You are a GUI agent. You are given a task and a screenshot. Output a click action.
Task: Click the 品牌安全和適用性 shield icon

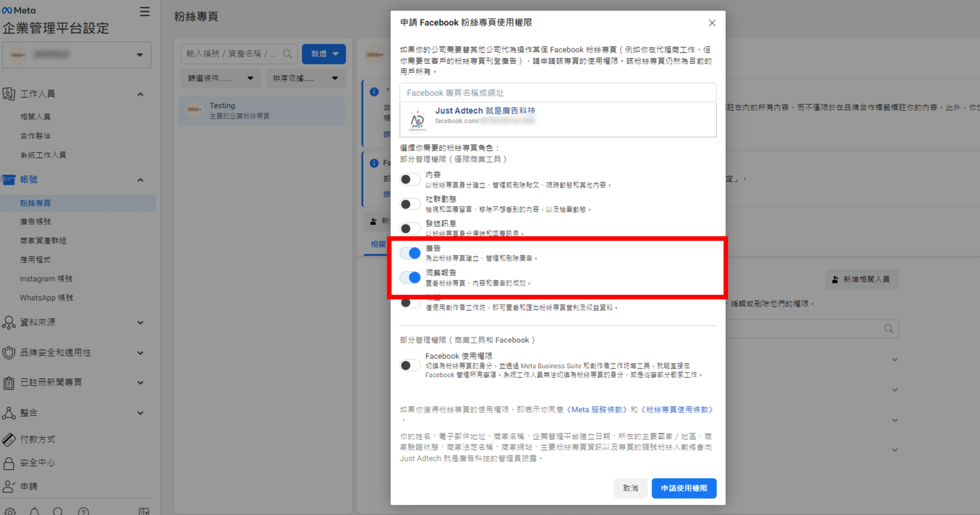pos(9,353)
